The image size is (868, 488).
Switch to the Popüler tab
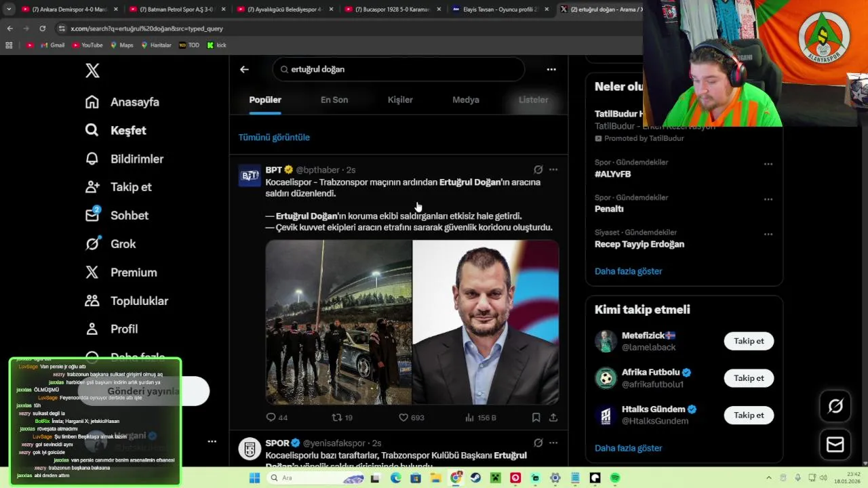[x=265, y=100]
